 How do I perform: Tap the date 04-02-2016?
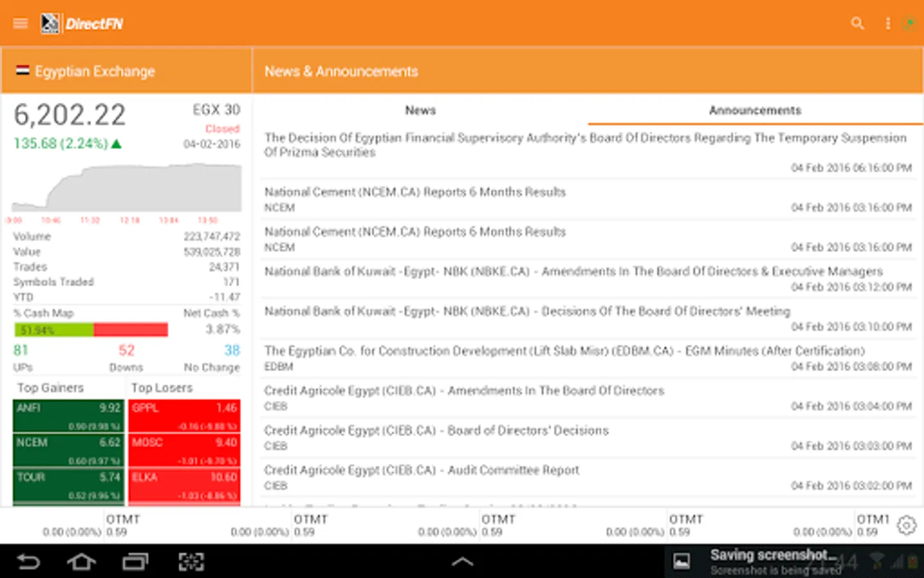212,144
